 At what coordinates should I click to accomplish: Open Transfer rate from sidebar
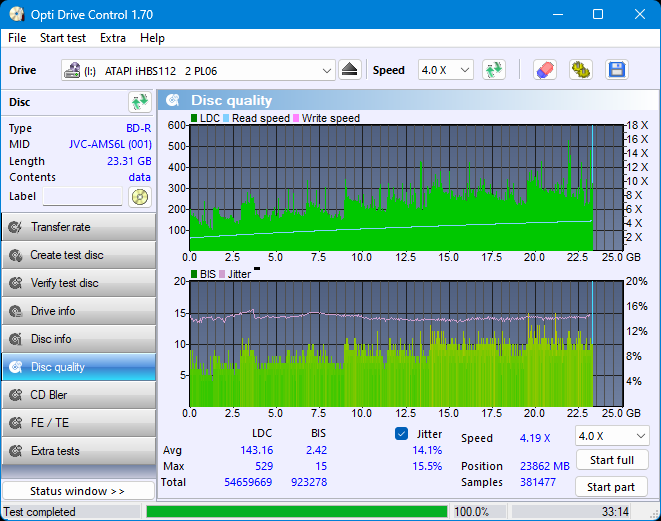tap(78, 227)
